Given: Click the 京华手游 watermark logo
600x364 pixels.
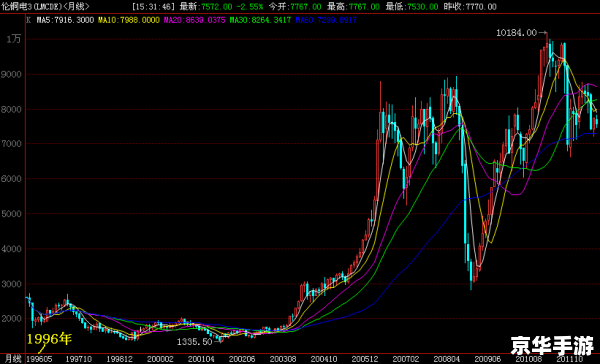Looking at the screenshot, I should [552, 346].
